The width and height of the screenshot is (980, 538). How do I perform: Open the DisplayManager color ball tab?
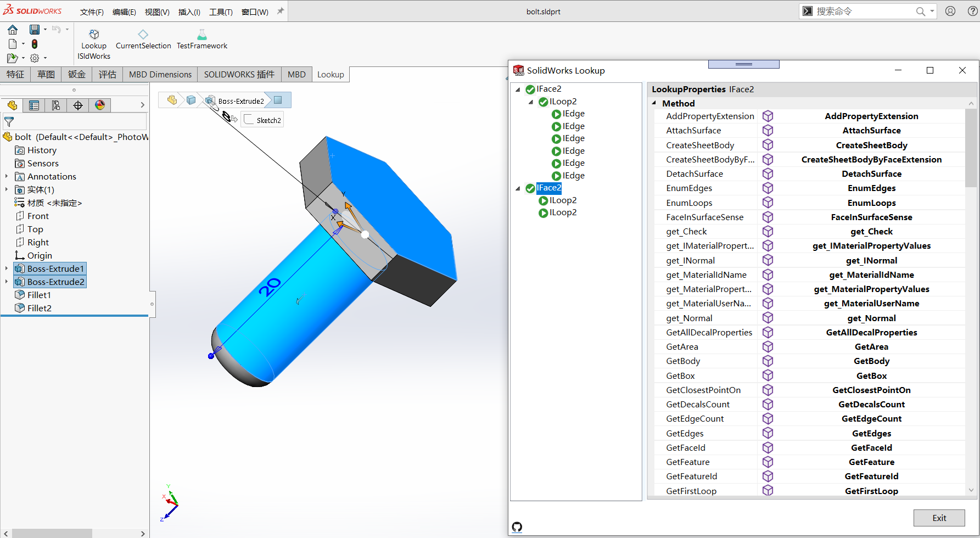(x=100, y=105)
